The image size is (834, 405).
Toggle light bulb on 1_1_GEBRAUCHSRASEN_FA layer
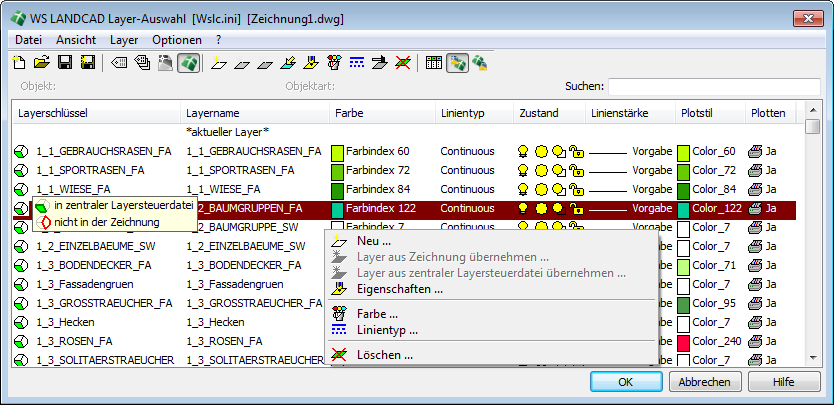[523, 152]
